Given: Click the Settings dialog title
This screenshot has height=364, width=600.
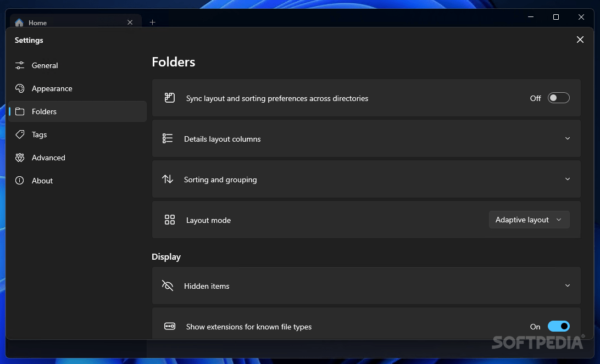Looking at the screenshot, I should pyautogui.click(x=29, y=40).
